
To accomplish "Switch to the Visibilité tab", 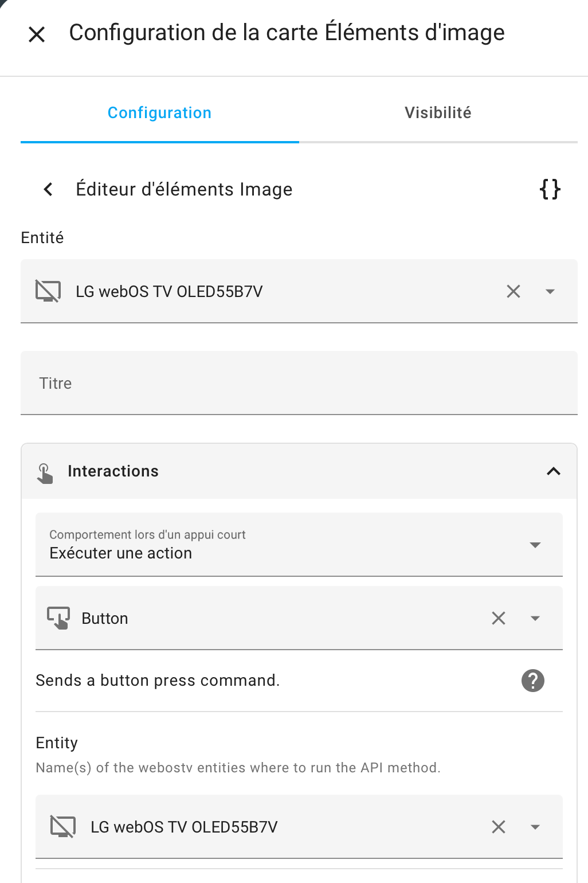I will (x=438, y=113).
